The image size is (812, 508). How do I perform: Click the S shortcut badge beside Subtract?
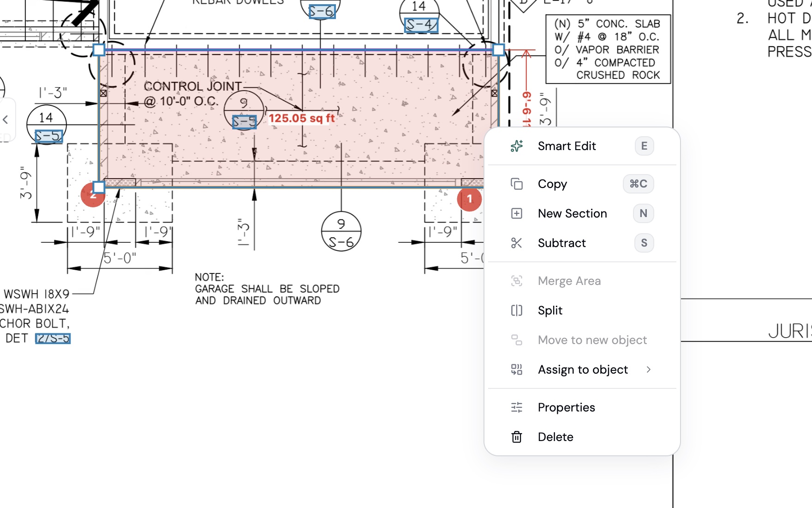point(644,243)
